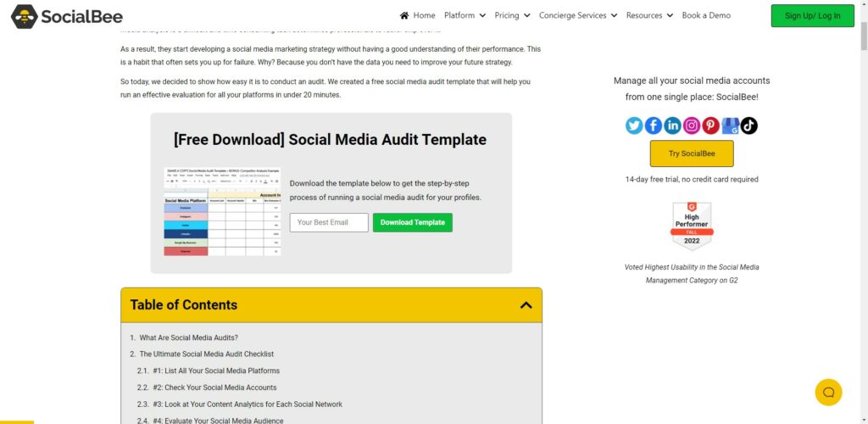This screenshot has width=868, height=424.
Task: Expand the Pricing dropdown menu
Action: pos(512,15)
